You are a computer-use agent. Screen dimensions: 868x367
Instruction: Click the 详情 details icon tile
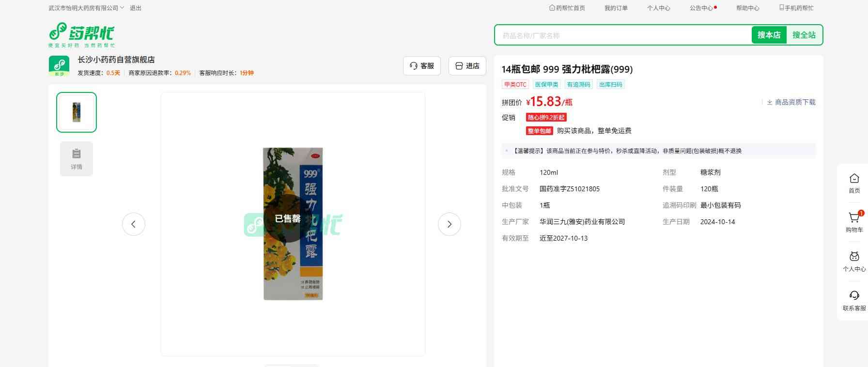[77, 159]
